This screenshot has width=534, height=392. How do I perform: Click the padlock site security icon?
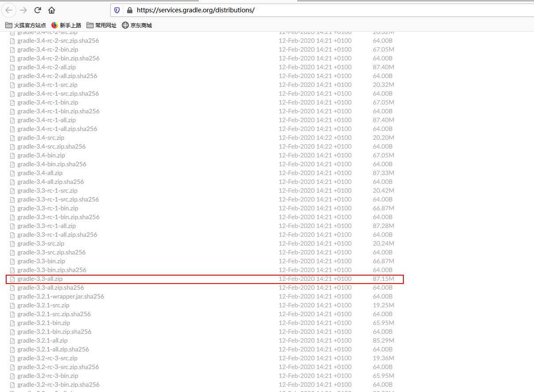pos(129,10)
